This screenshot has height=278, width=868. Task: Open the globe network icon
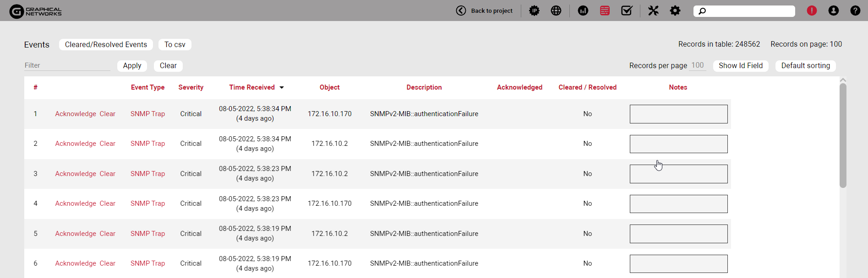556,11
